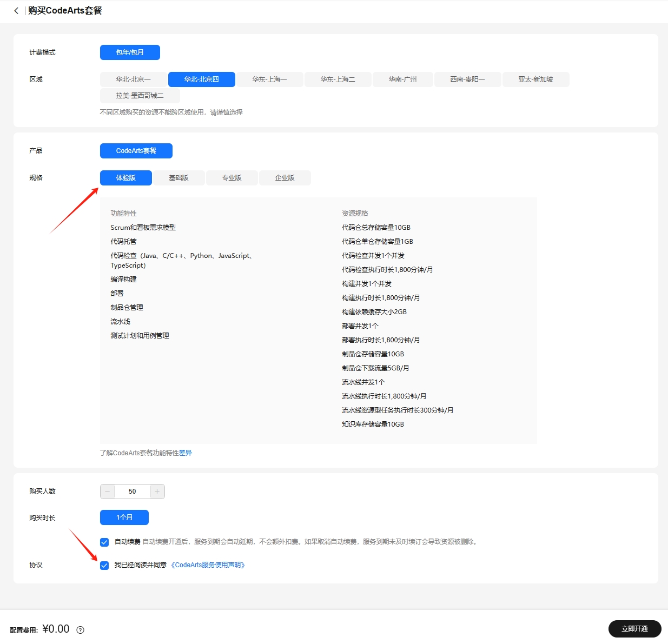This screenshot has height=644, width=668.
Task: Select region 华北-北京一
Action: click(x=133, y=79)
